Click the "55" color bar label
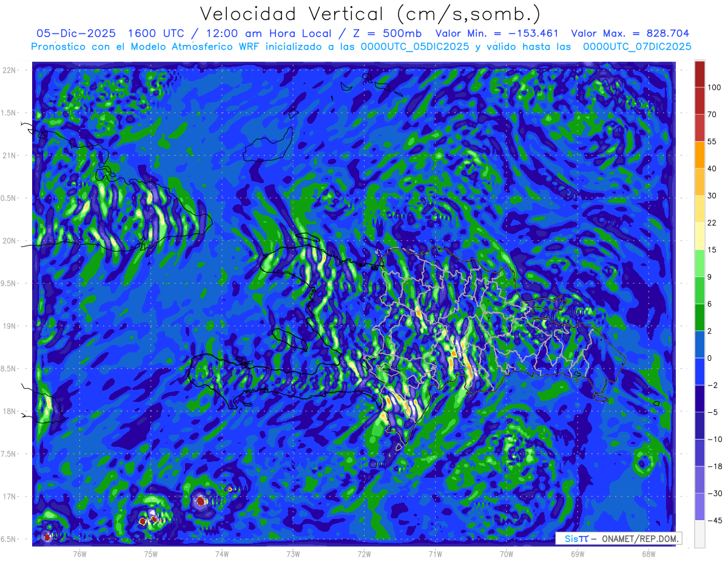728x562 pixels. (712, 142)
